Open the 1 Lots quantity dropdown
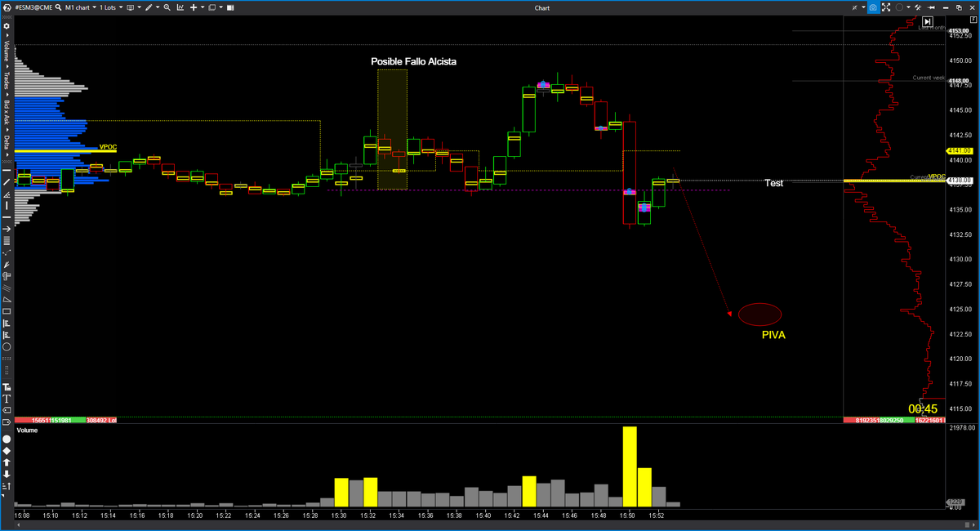Viewport: 980px width, 531px height. pos(111,7)
